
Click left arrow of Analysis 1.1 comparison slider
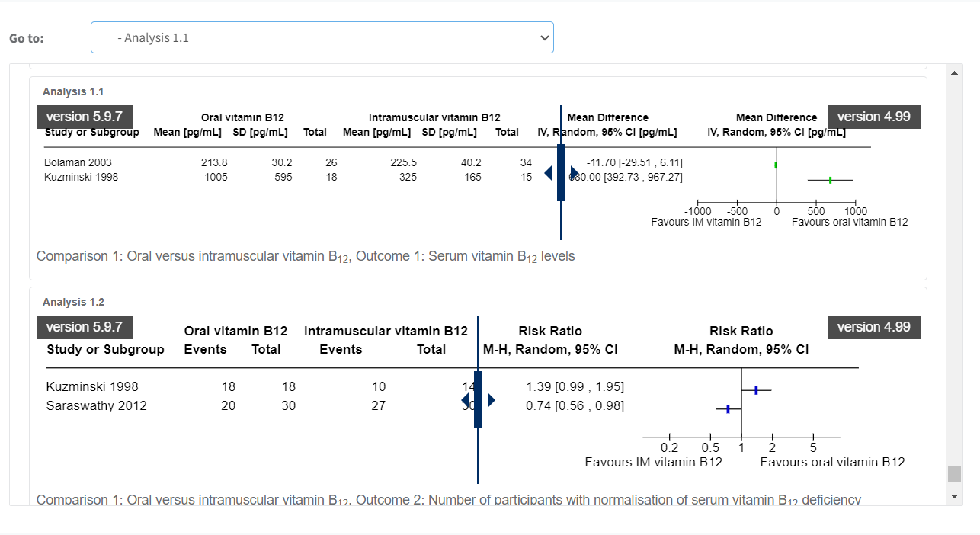pyautogui.click(x=548, y=173)
